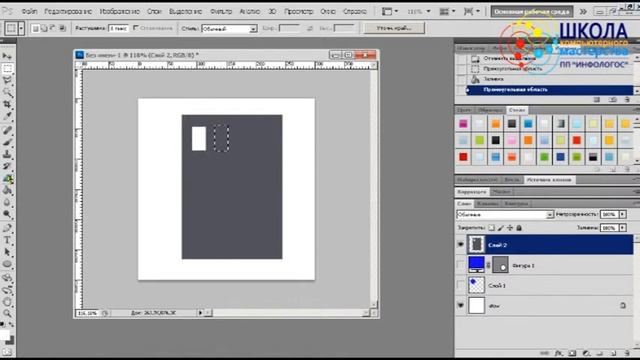Select the Ellipse shape tool
The height and width of the screenshot is (360, 640).
click(x=7, y=264)
